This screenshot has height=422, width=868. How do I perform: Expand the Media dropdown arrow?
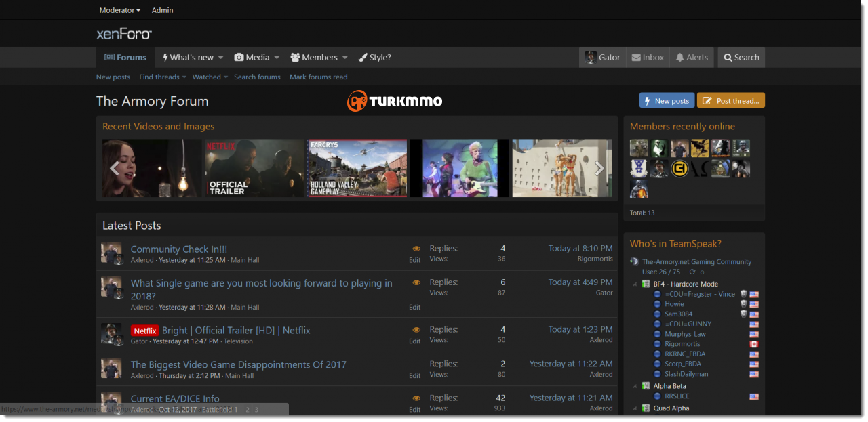[x=276, y=58]
